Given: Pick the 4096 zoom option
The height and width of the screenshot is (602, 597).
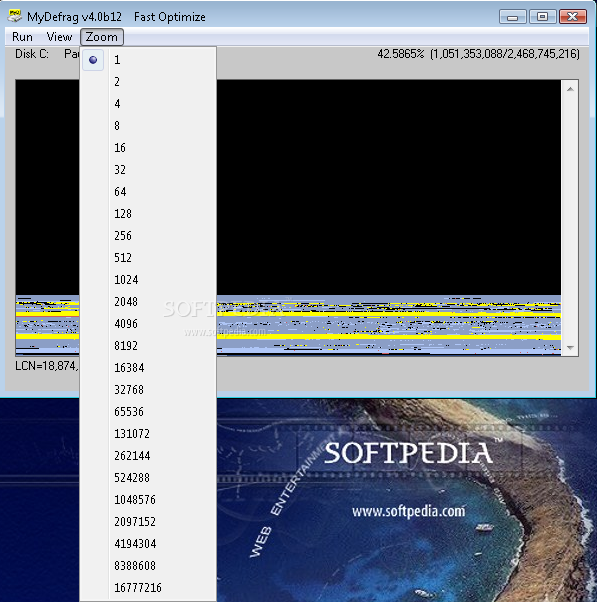Looking at the screenshot, I should (x=148, y=324).
